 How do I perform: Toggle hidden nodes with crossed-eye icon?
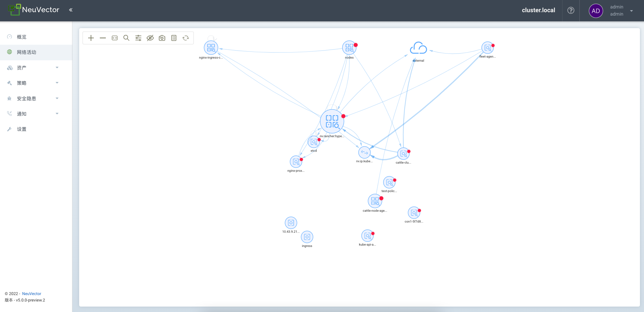click(150, 38)
